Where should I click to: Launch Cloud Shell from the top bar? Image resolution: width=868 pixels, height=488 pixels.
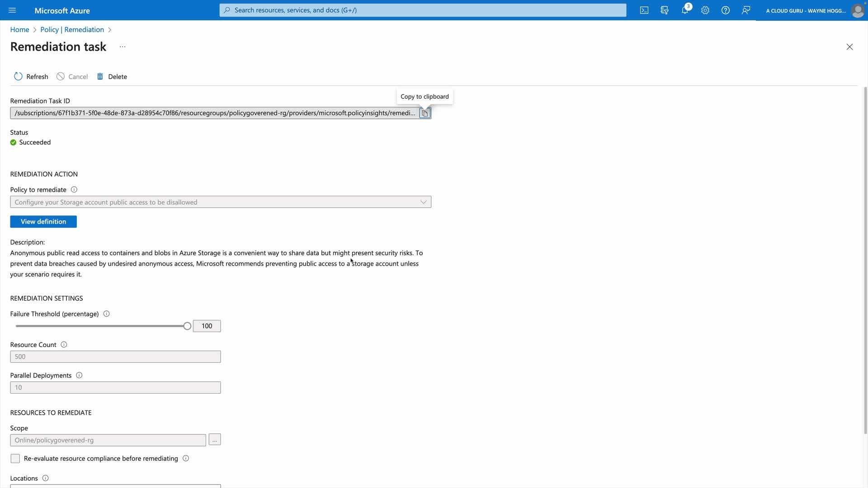click(x=644, y=10)
